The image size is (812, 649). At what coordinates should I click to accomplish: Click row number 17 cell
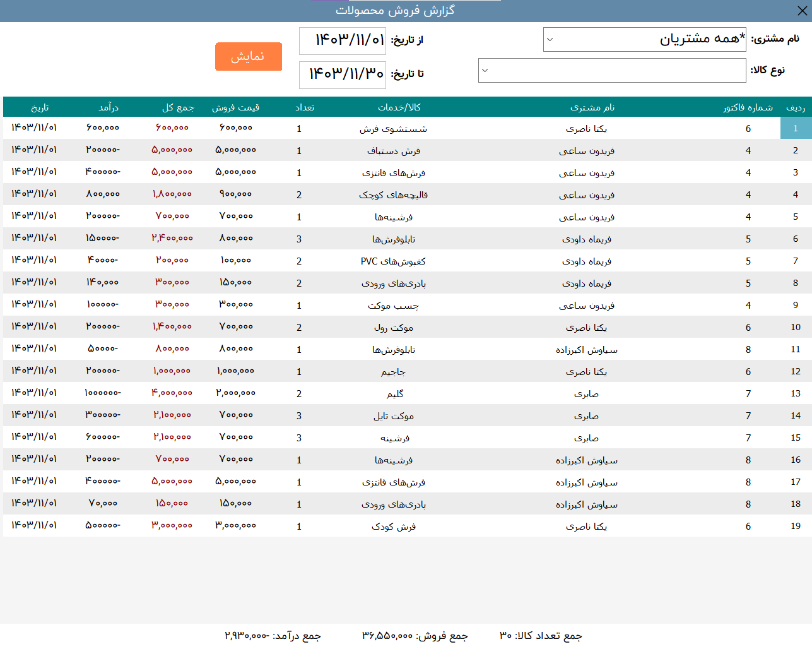pyautogui.click(x=795, y=482)
